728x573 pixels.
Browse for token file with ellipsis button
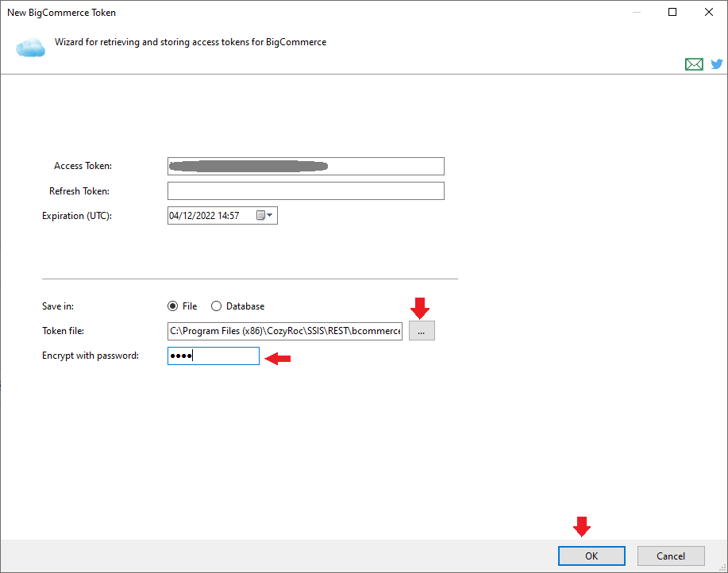pos(422,331)
